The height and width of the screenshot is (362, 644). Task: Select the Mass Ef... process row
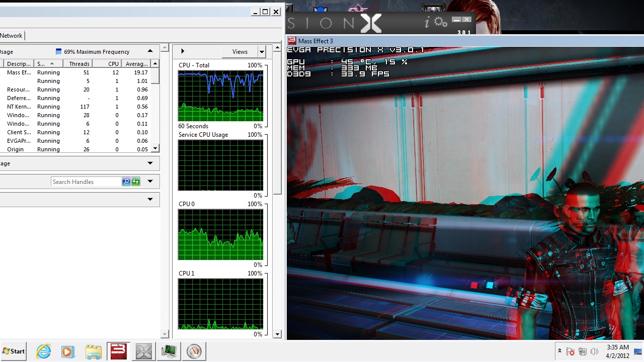click(x=75, y=72)
